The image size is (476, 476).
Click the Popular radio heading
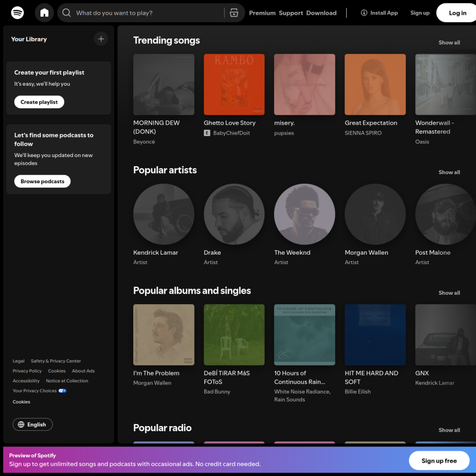162,428
